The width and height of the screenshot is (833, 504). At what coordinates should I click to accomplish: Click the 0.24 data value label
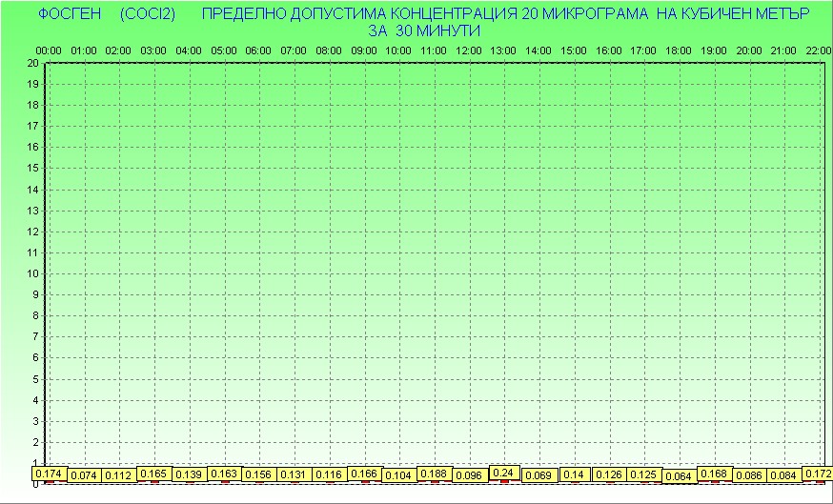pos(504,473)
